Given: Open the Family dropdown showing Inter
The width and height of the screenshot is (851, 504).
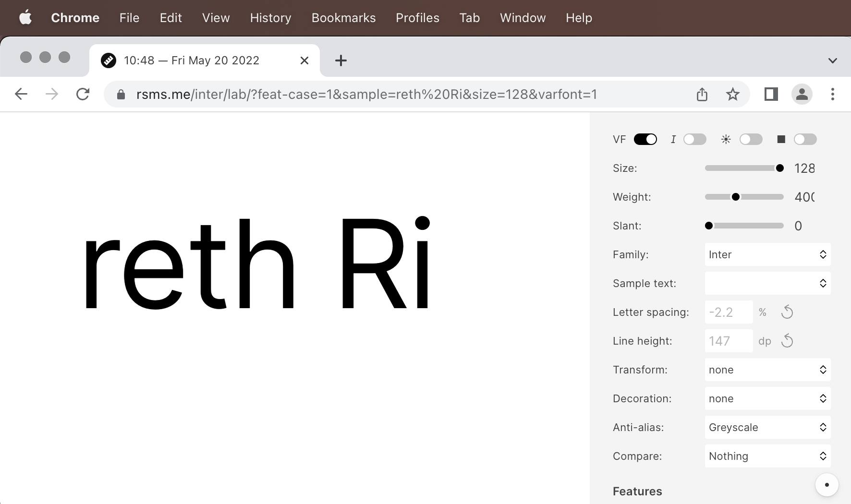Looking at the screenshot, I should [x=767, y=255].
